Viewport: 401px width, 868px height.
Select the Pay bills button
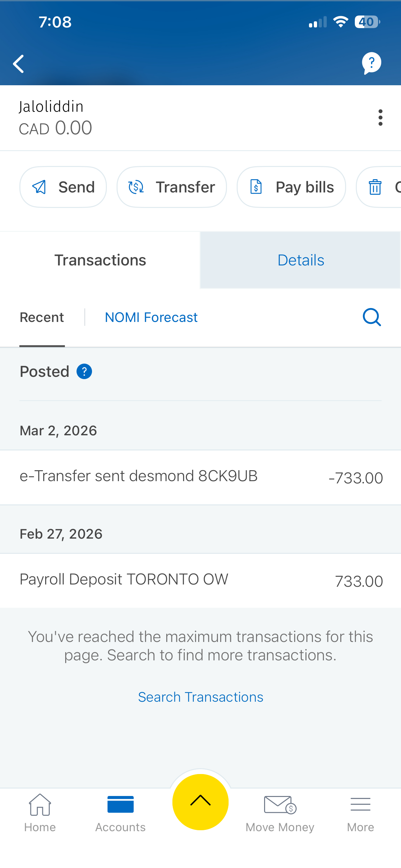tap(291, 187)
